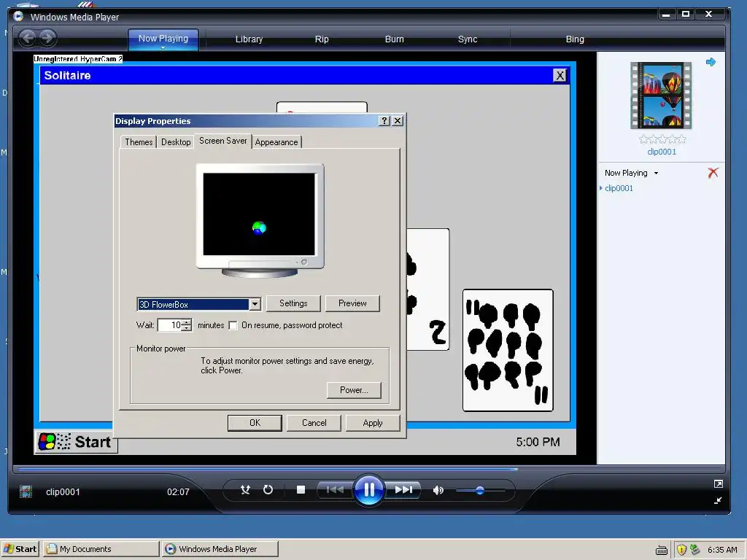Stop playback
This screenshot has height=560, width=747.
[301, 489]
